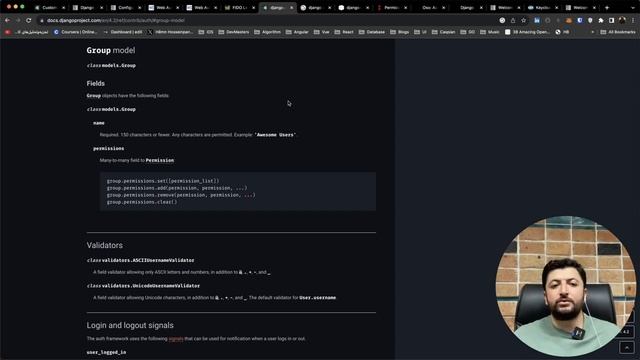Click the browser back arrow

[7, 20]
